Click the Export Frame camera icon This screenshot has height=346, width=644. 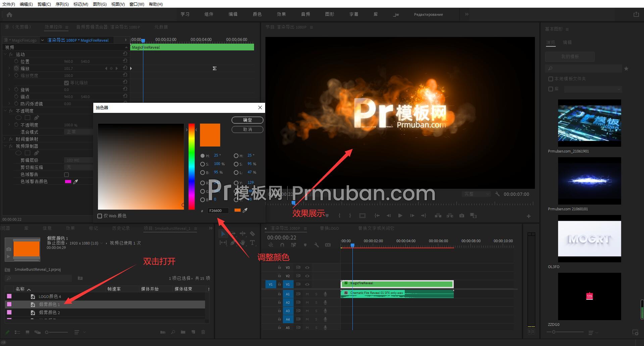coord(462,216)
